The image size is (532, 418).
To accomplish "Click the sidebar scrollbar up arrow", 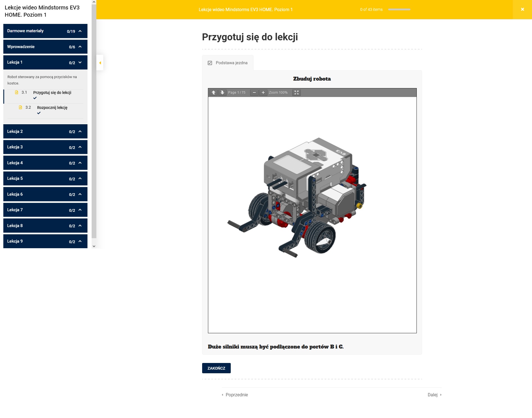I will click(x=94, y=2).
